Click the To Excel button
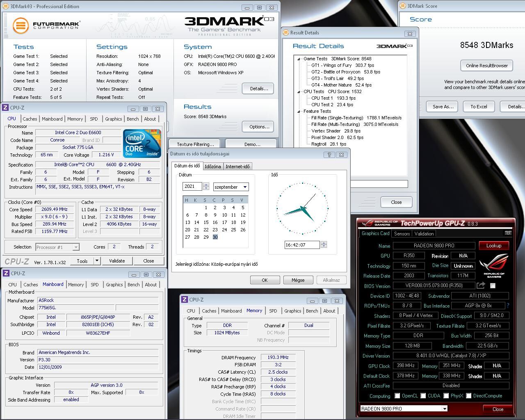Viewport: 525px width, 420px height. [479, 106]
